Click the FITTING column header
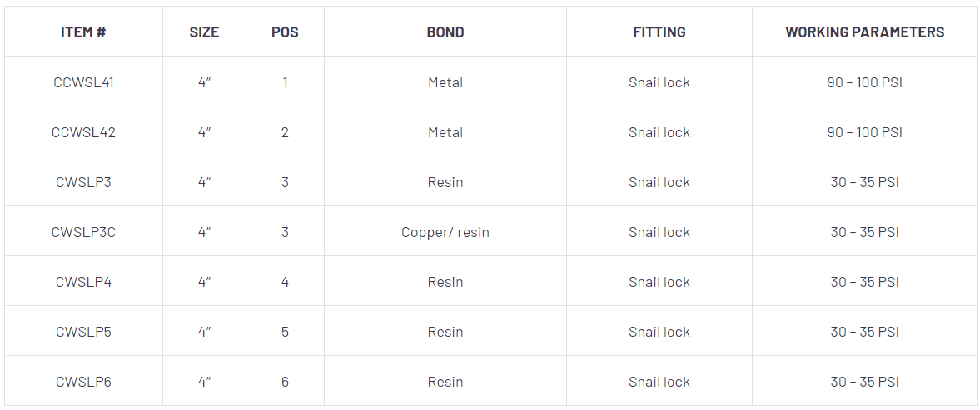980x410 pixels. 659,32
